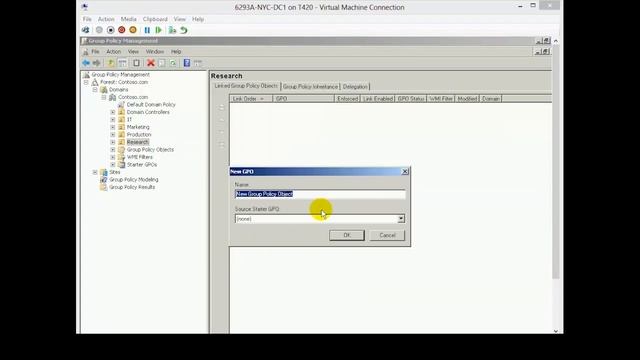Select the Marketing OU in tree
640x360 pixels.
pyautogui.click(x=138, y=127)
